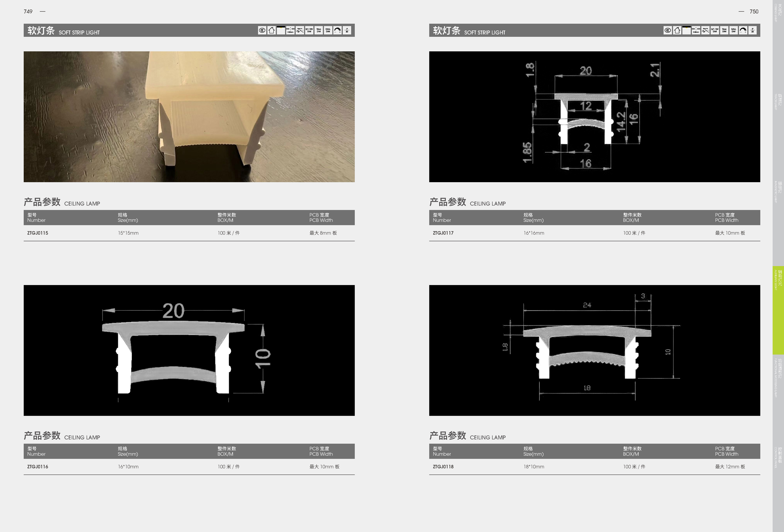Screen dimensions: 784x532
Task: Click the indoor-use house icon on page 749
Action: (272, 30)
